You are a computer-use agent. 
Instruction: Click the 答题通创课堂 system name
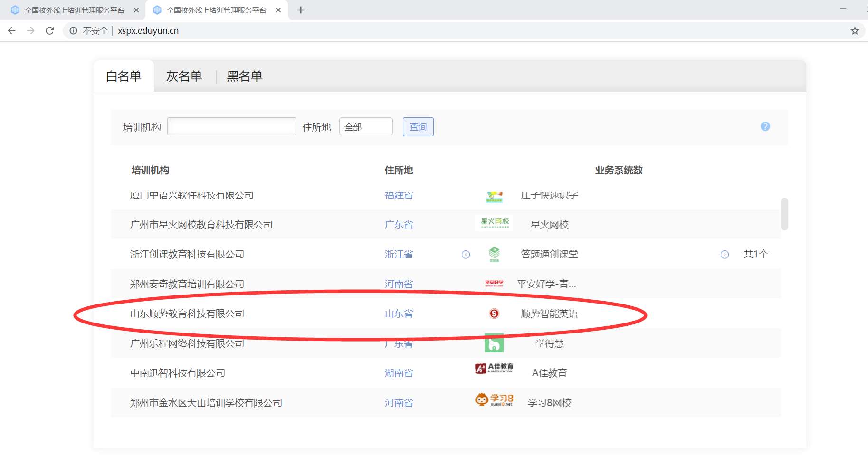click(x=549, y=254)
